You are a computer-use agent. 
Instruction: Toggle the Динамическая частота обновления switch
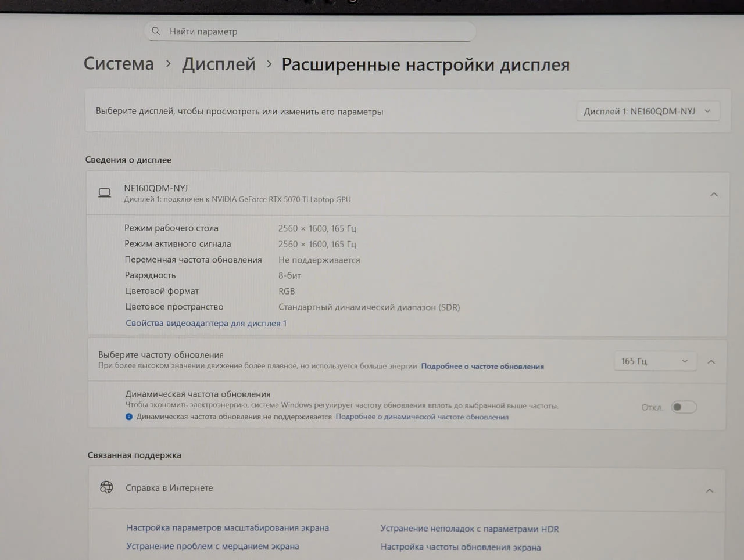click(x=684, y=407)
